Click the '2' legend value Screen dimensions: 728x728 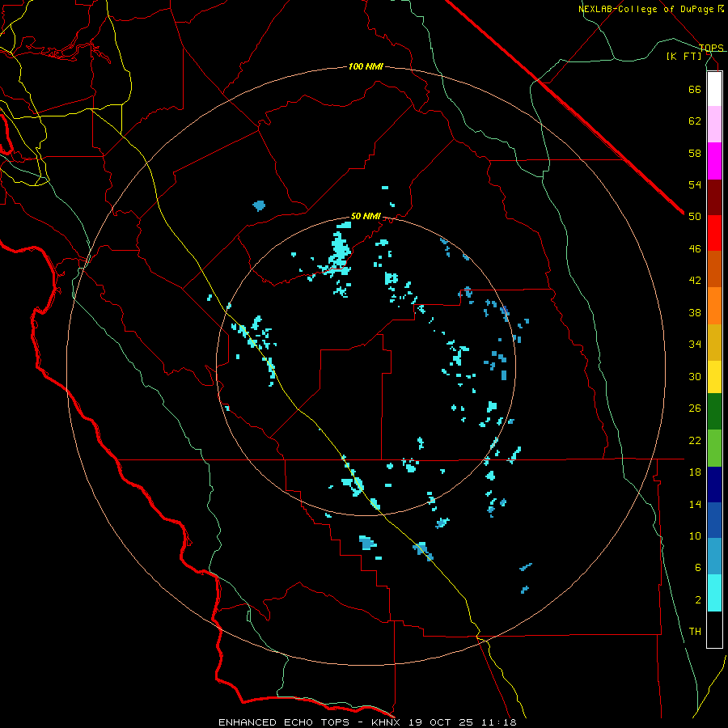click(x=698, y=600)
